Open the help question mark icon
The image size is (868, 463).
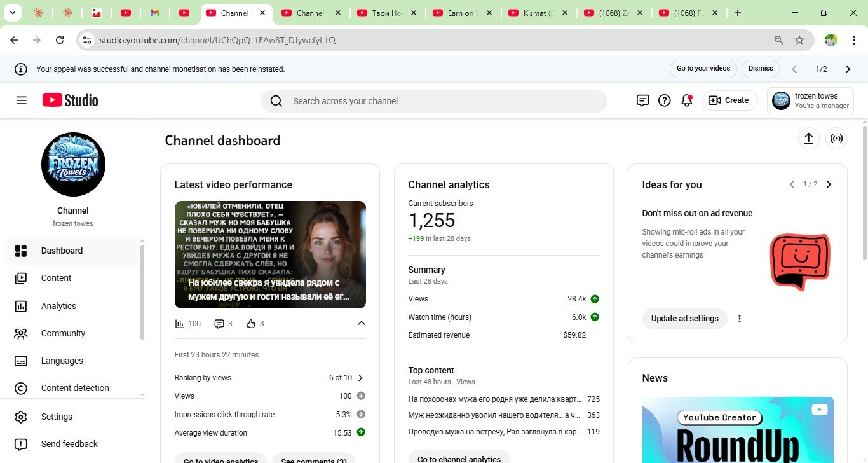(x=665, y=100)
